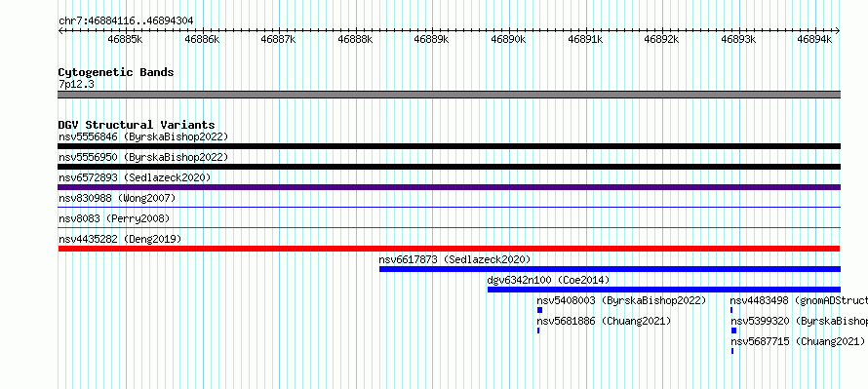The height and width of the screenshot is (389, 868).
Task: Open the nsv6617873 (Sedlazeck2020) label
Action: (454, 259)
